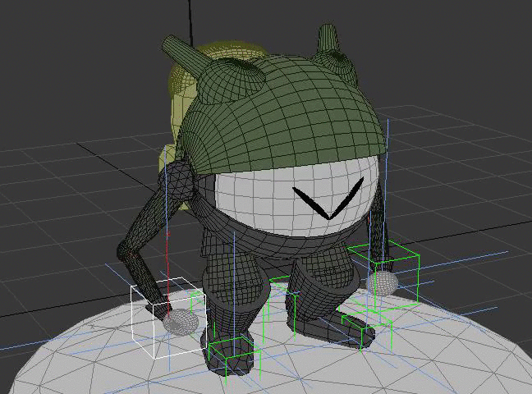The image size is (532, 394).
Task: Click the grey hand sphere inside the green box
Action: point(383,282)
